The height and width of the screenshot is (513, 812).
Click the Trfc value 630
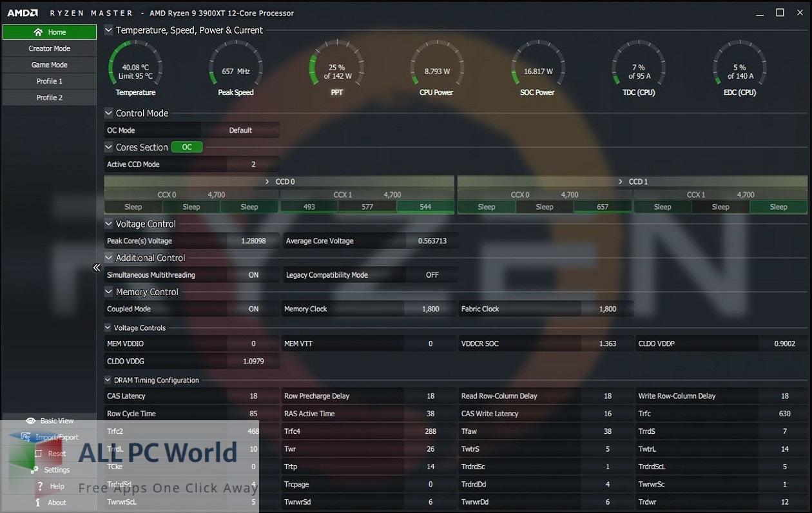coord(784,414)
